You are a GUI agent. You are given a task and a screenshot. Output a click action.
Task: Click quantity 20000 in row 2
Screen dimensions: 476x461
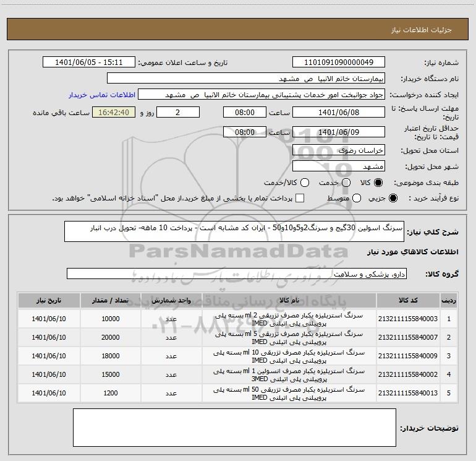point(111,337)
